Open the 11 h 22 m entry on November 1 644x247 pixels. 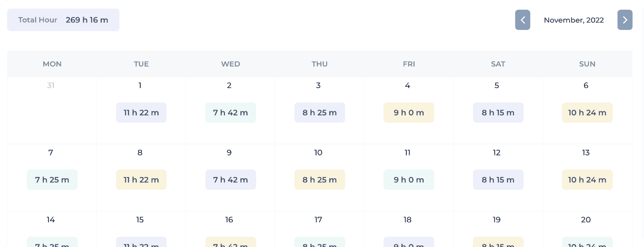(141, 113)
